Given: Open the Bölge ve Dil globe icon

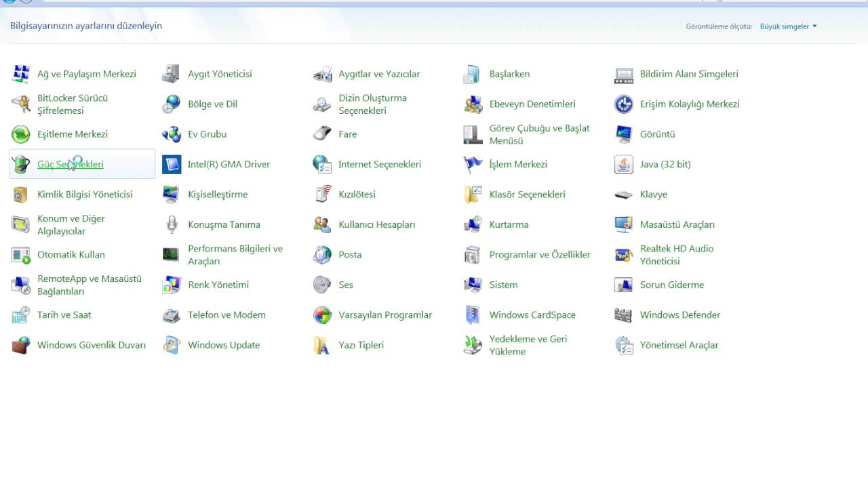Looking at the screenshot, I should [x=172, y=104].
